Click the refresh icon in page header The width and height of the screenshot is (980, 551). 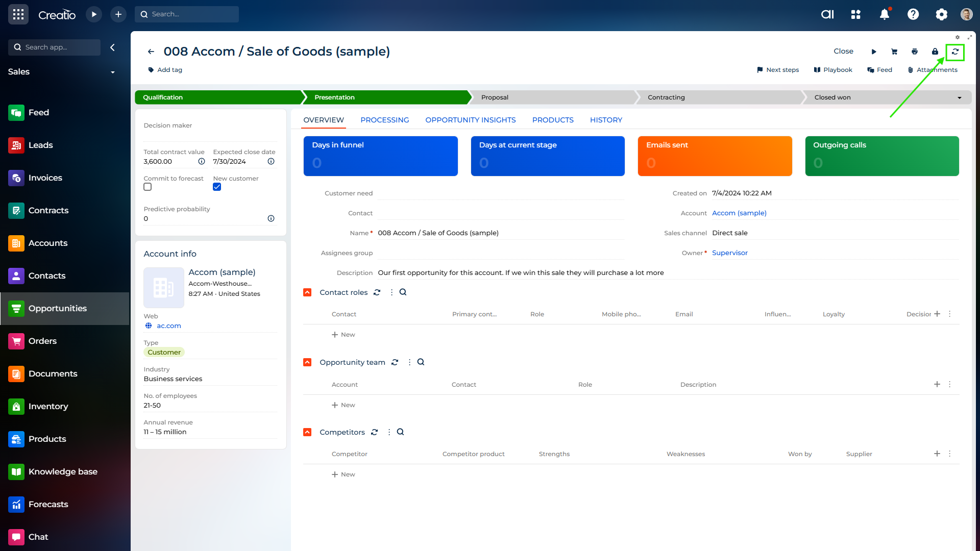tap(955, 52)
